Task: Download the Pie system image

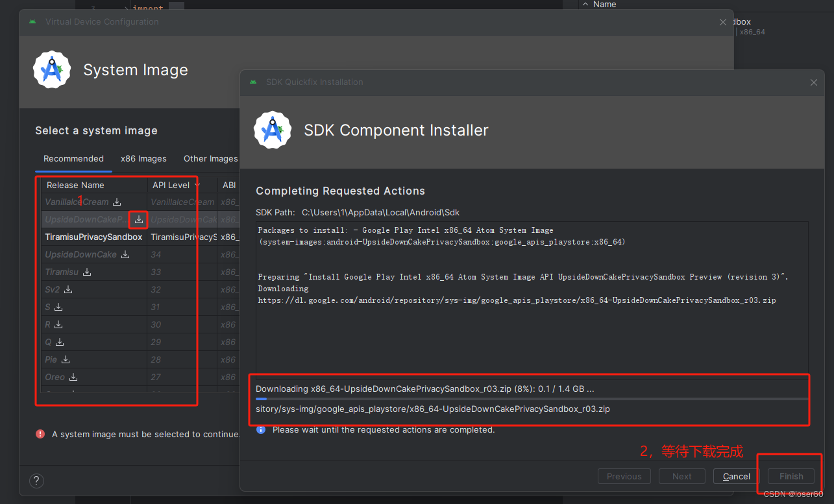Action: point(66,360)
